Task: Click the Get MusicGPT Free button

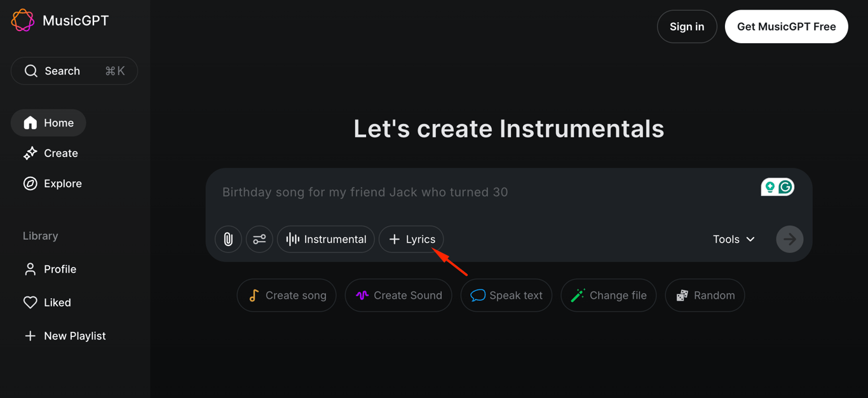Action: [786, 27]
